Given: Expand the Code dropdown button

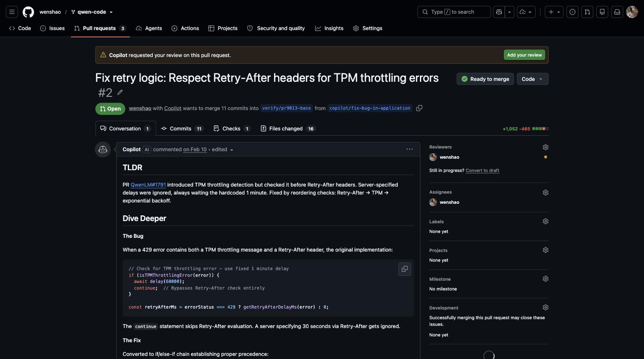Looking at the screenshot, I should (532, 79).
